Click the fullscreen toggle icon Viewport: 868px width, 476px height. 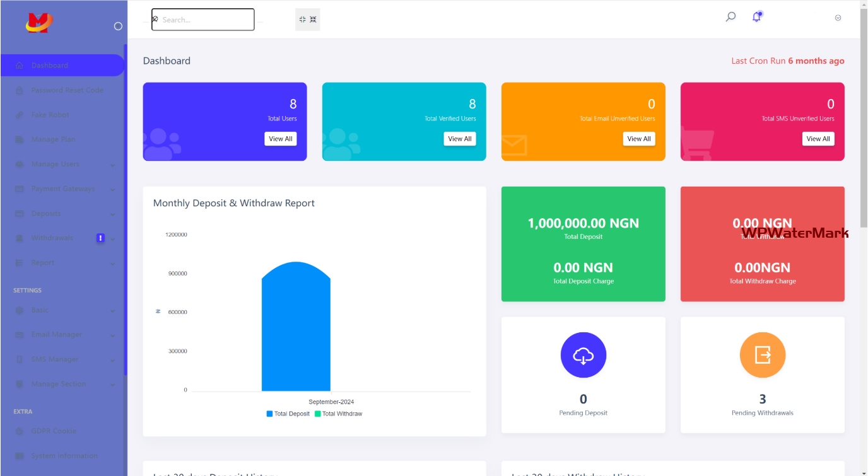pyautogui.click(x=307, y=20)
